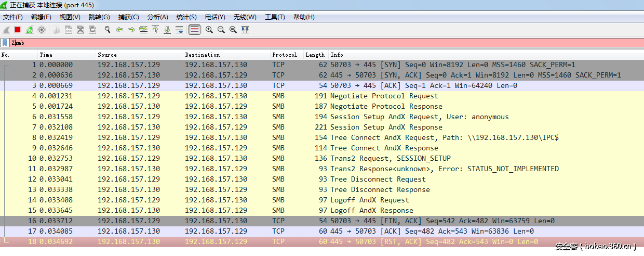Screen dimensions: 644x256
Task: Sort by the Source column header
Action: pos(140,55)
